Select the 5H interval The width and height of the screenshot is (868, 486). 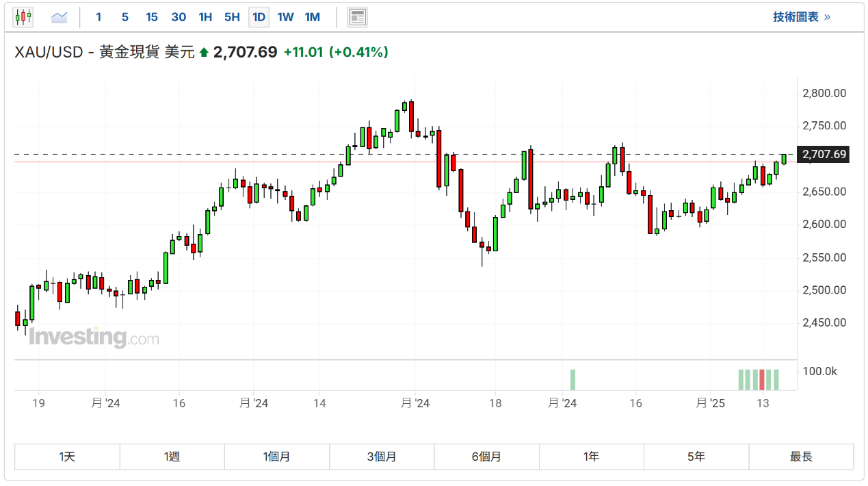coord(232,17)
